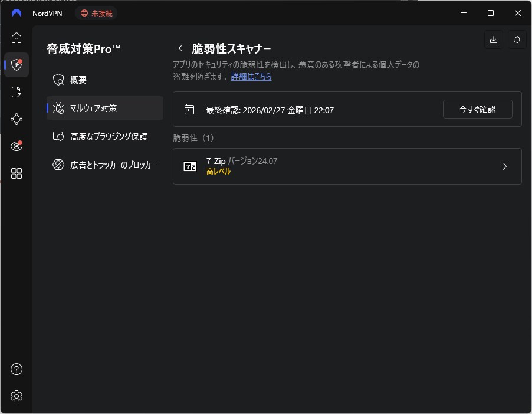This screenshot has height=414, width=532.
Task: Click the 今すぐ確認 button
Action: [x=477, y=109]
